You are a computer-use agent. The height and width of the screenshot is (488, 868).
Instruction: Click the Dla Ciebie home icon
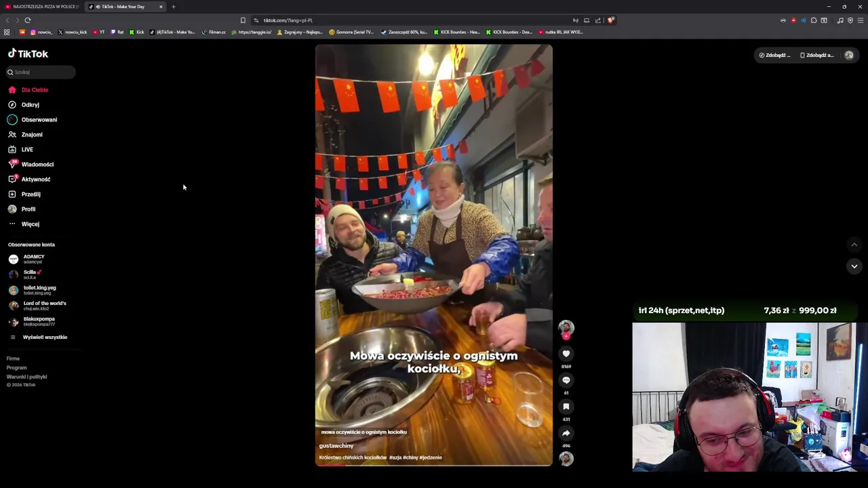tap(12, 89)
